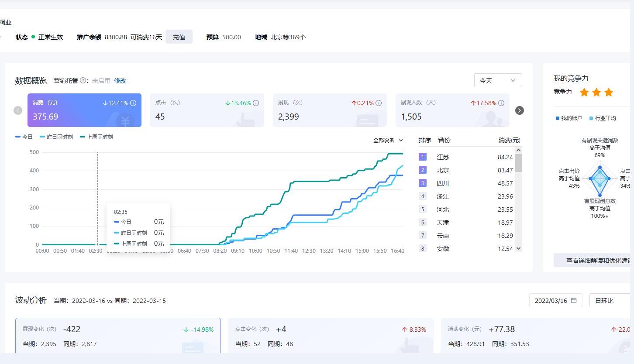Expand the 全部设备 device dropdown
634x364 pixels.
pyautogui.click(x=388, y=140)
